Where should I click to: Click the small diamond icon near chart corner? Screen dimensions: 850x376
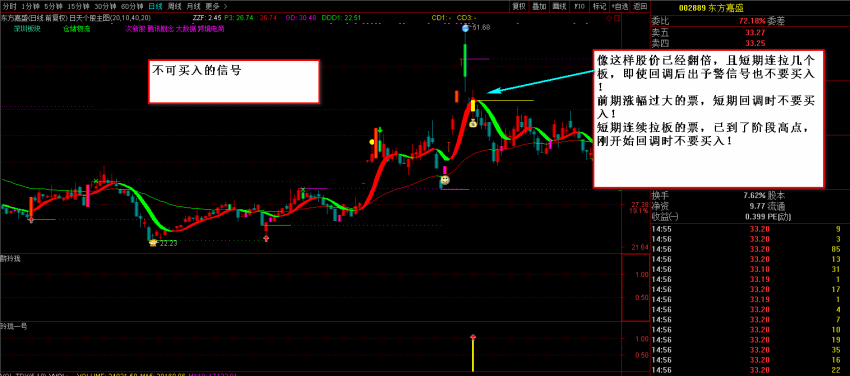[x=609, y=18]
